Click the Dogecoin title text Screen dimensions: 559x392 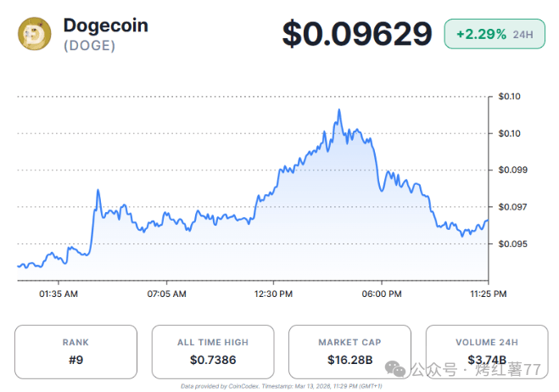pyautogui.click(x=105, y=25)
